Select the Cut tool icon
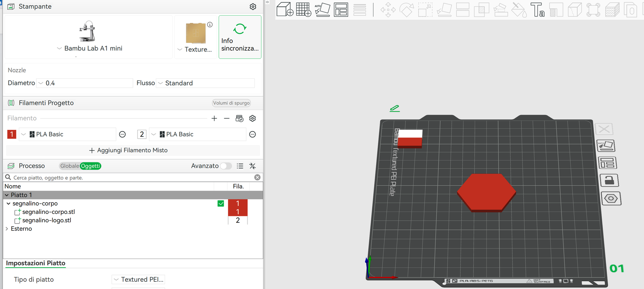Image resolution: width=644 pixels, height=289 pixels. point(462,9)
